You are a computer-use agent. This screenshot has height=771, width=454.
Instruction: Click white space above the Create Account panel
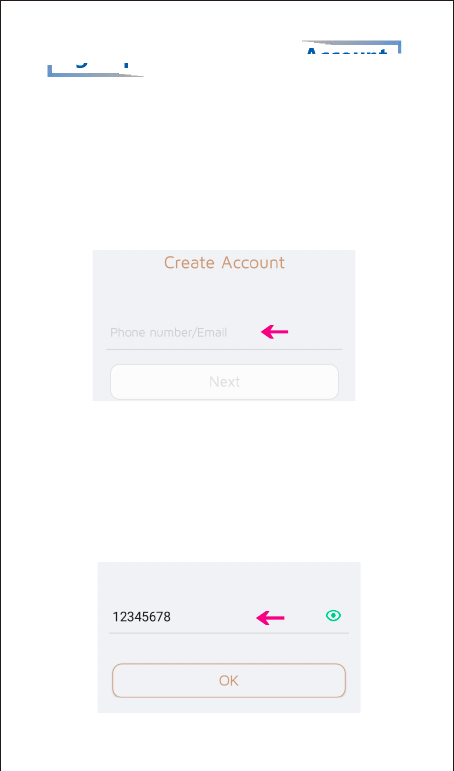click(x=226, y=162)
